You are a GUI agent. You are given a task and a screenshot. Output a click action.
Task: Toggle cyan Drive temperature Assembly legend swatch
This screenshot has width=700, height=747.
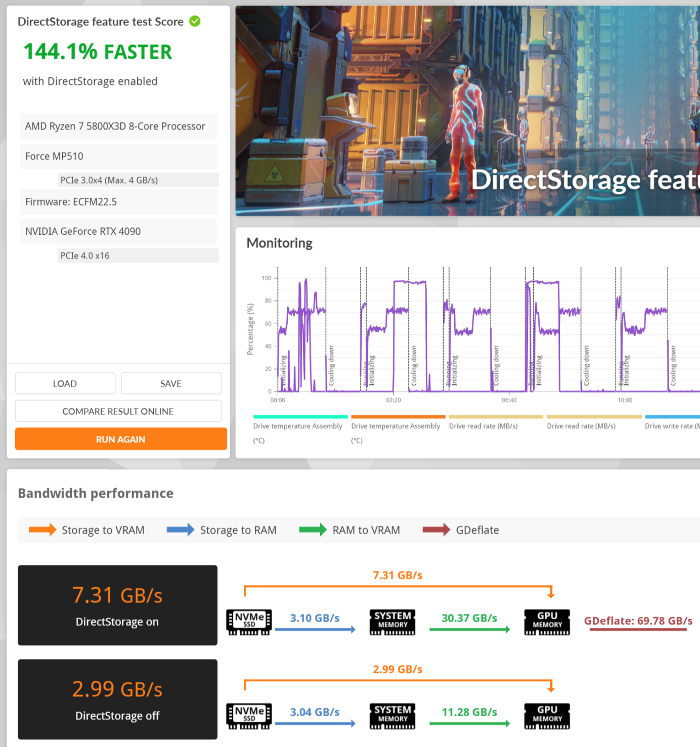[300, 417]
